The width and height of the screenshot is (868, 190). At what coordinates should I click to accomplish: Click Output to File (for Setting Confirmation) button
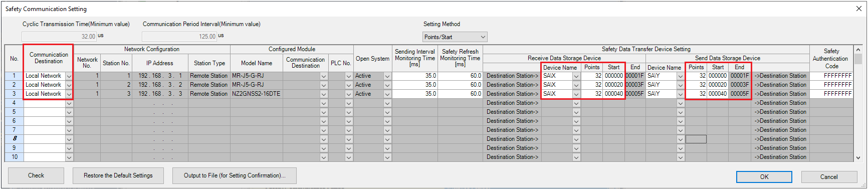[235, 175]
